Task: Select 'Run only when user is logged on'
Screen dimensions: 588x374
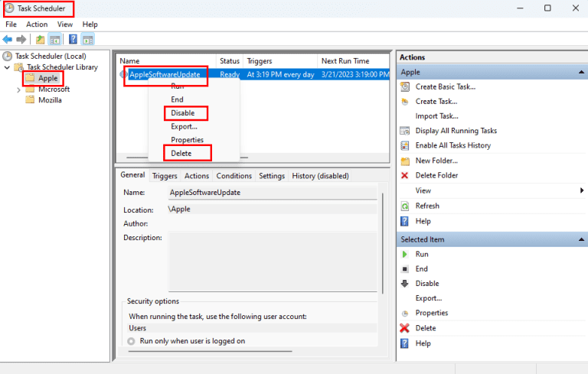Action: (132, 341)
